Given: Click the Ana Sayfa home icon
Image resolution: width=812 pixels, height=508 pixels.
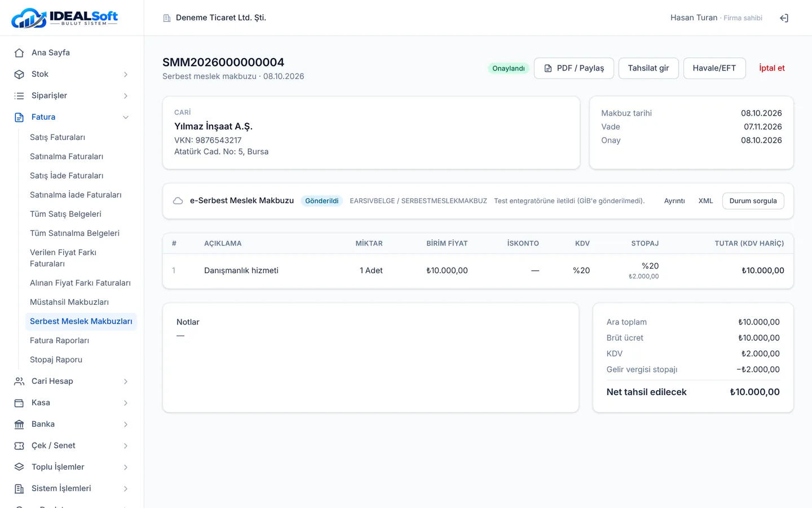Looking at the screenshot, I should [x=19, y=52].
